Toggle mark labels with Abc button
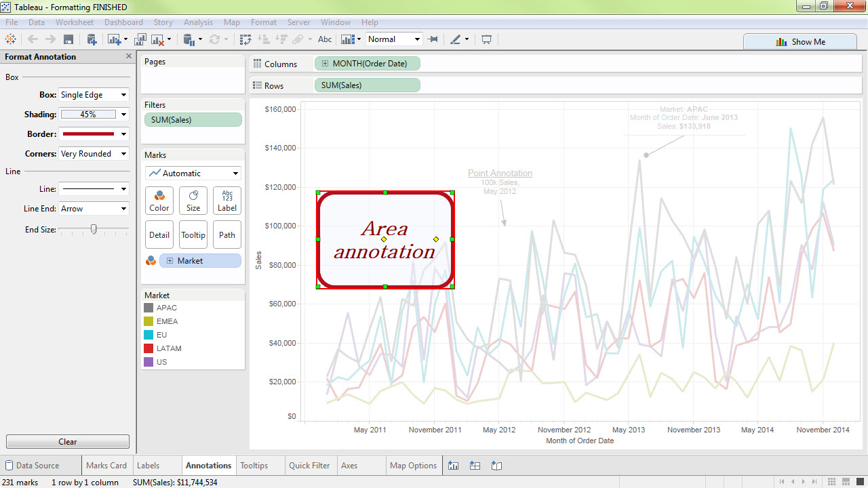Image resolution: width=868 pixels, height=488 pixels. click(325, 39)
